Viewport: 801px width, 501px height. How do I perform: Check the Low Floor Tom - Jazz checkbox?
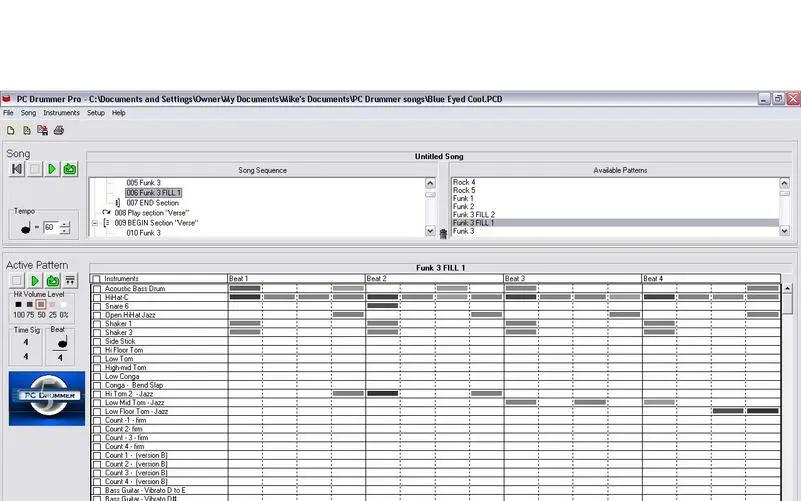point(97,412)
